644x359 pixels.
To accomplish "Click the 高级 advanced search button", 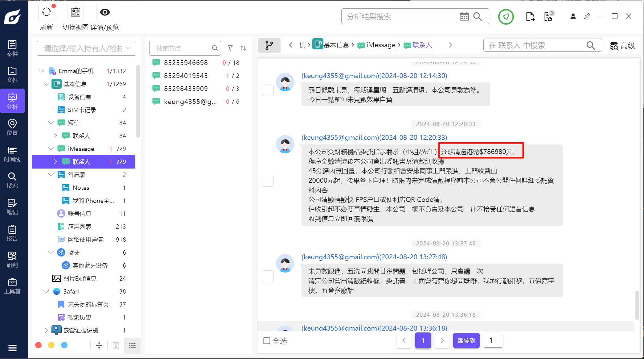I will 622,46.
